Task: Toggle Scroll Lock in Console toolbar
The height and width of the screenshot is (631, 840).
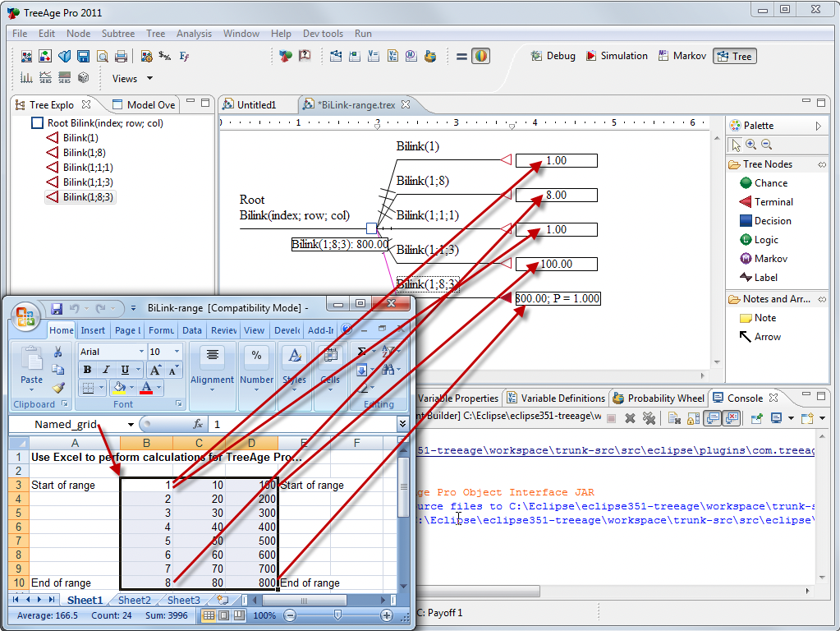Action: (x=693, y=417)
